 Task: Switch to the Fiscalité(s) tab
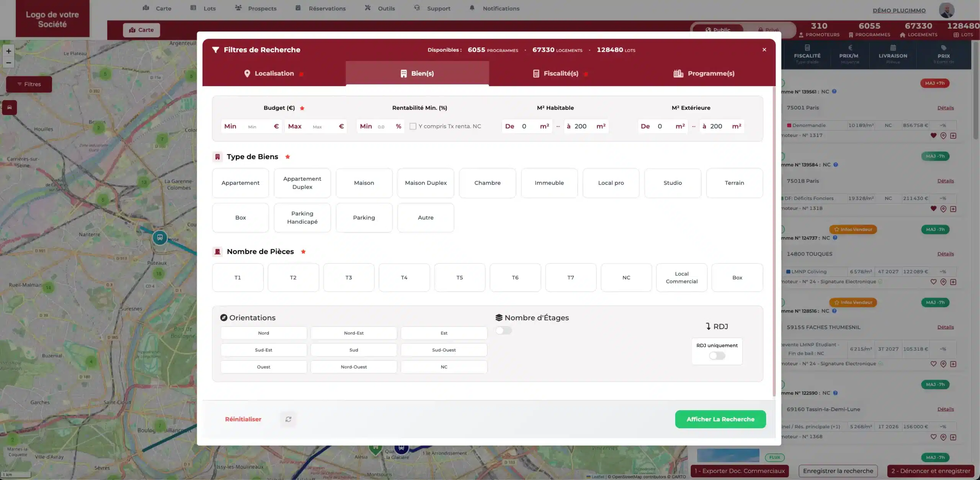560,73
